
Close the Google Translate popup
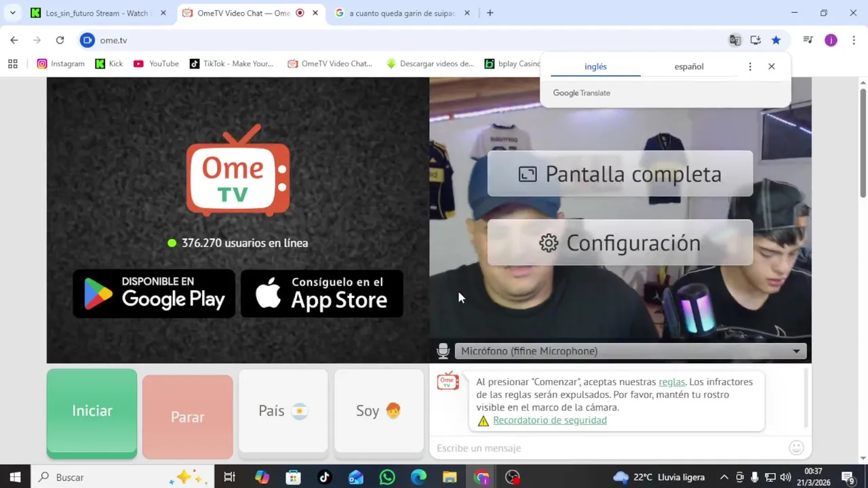coord(771,66)
